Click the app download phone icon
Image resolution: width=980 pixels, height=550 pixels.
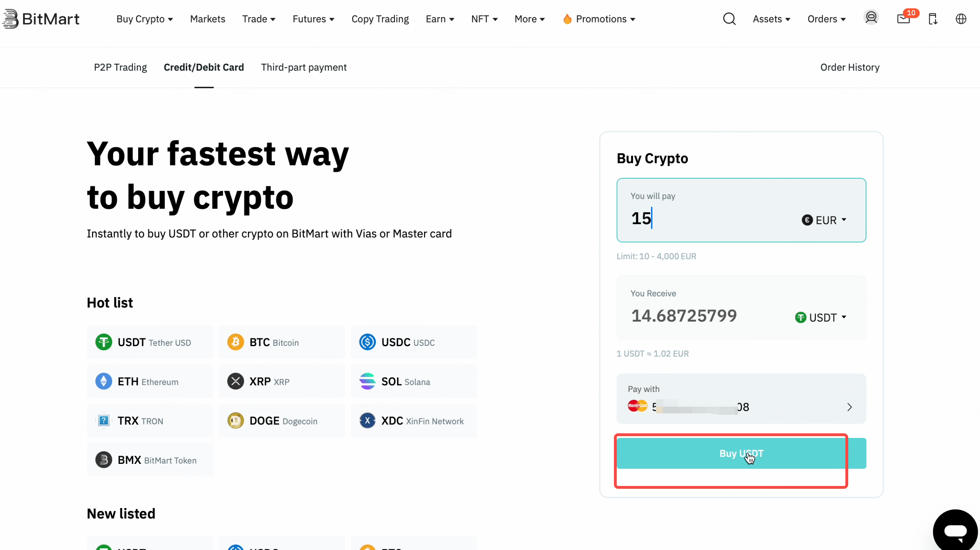pyautogui.click(x=933, y=18)
